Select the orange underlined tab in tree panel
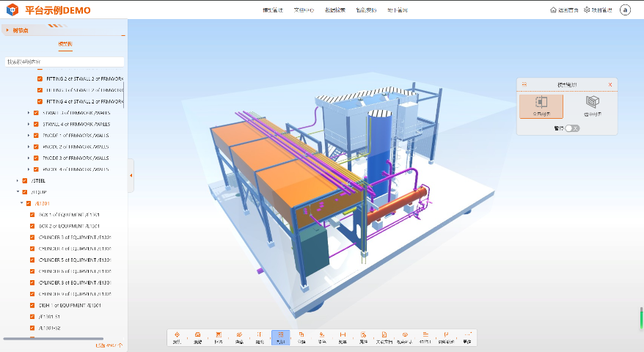Screen dimensions: 644x352 65,45
